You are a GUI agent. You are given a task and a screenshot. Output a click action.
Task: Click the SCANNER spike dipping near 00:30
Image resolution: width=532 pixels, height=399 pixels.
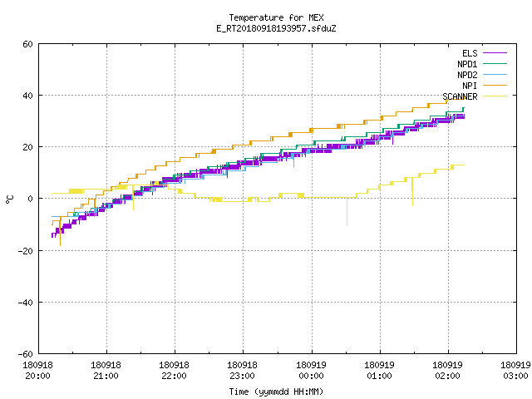347,212
